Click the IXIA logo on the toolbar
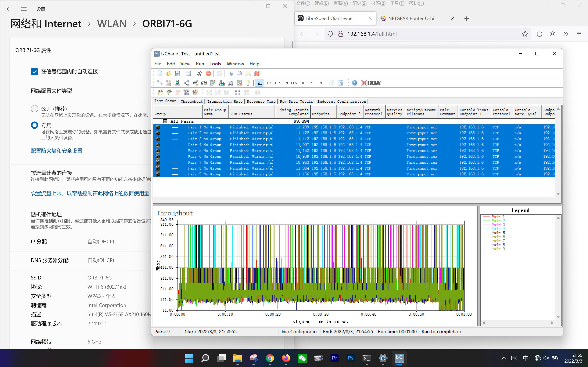The width and height of the screenshot is (588, 367). [371, 83]
